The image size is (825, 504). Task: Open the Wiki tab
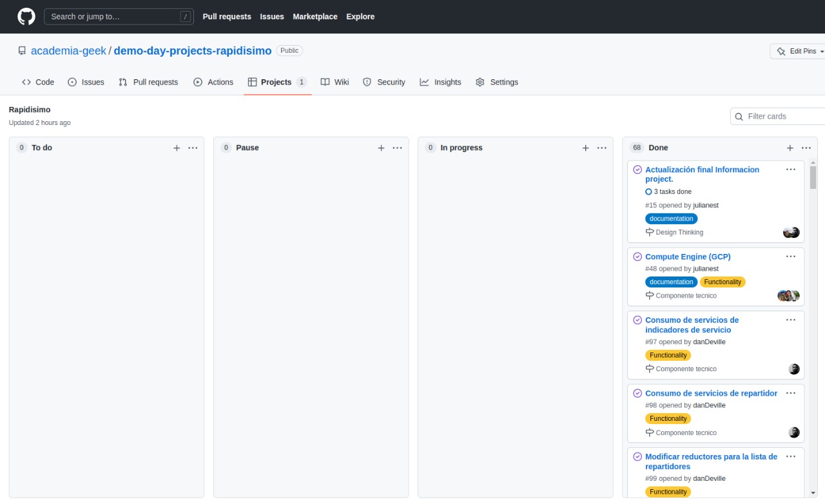point(335,82)
